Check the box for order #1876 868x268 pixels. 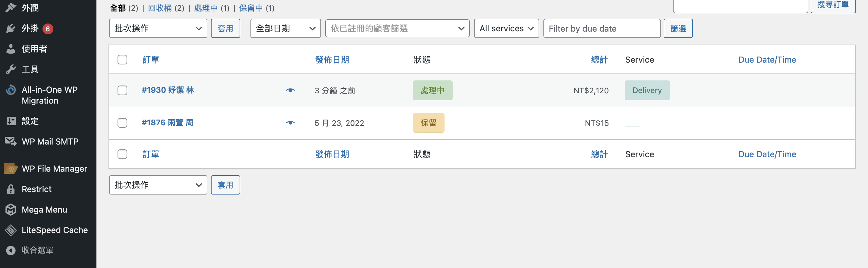122,123
